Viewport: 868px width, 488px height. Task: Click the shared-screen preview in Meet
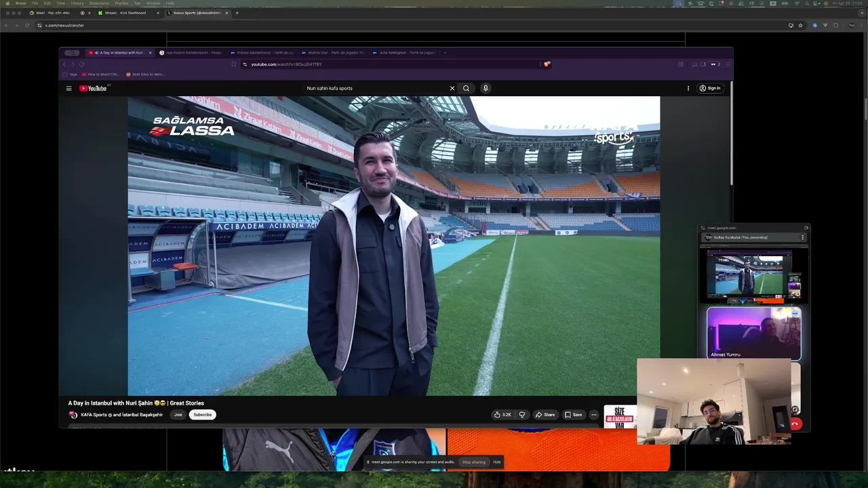click(x=753, y=275)
